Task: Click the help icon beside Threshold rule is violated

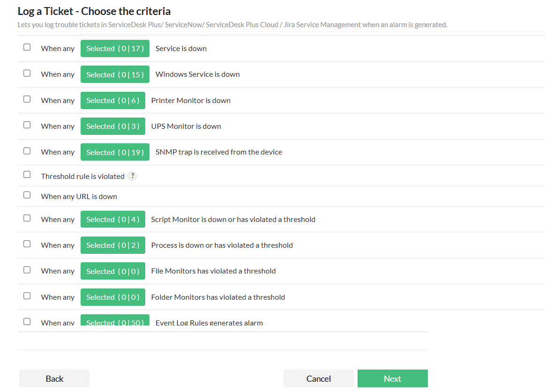Action: click(133, 176)
